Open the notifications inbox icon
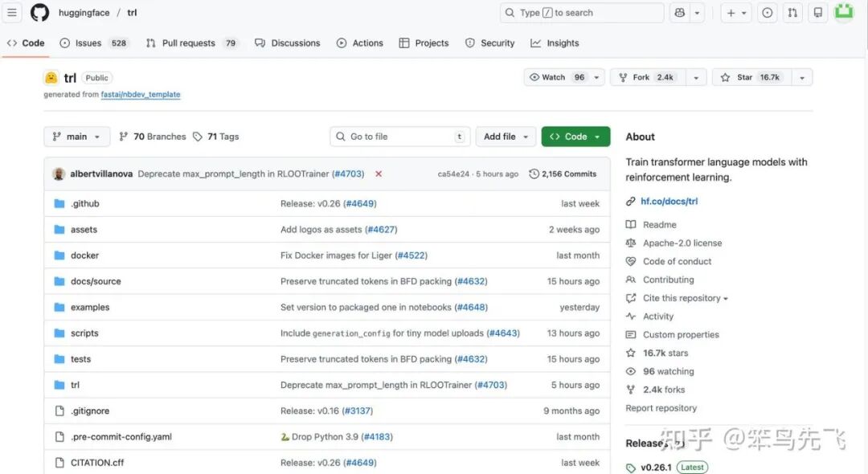 (x=818, y=13)
